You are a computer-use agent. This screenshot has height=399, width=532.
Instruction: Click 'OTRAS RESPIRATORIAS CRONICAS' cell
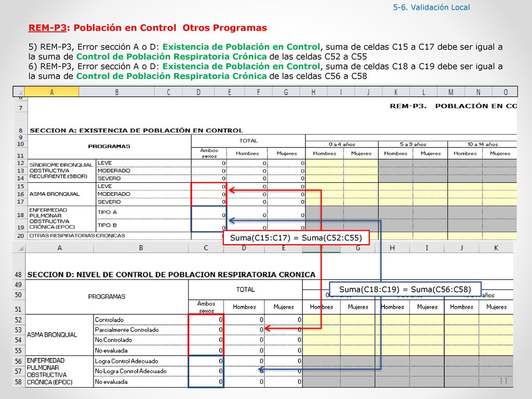tap(109, 235)
